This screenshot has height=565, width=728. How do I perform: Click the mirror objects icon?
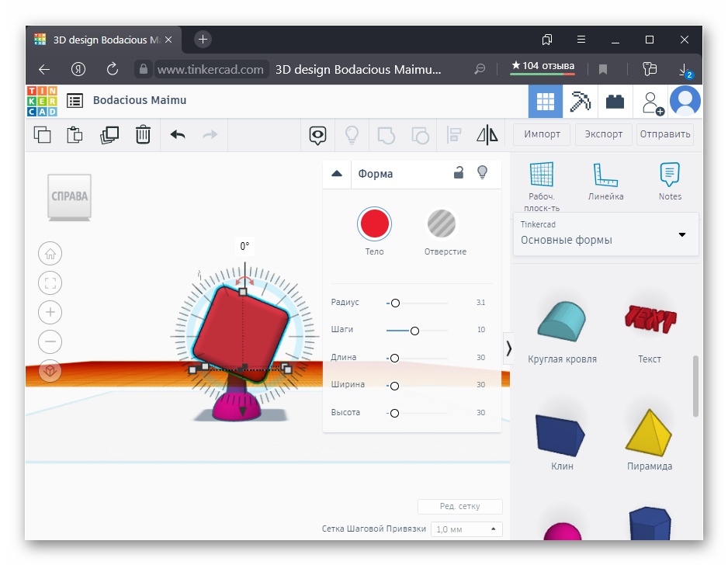[x=487, y=134]
